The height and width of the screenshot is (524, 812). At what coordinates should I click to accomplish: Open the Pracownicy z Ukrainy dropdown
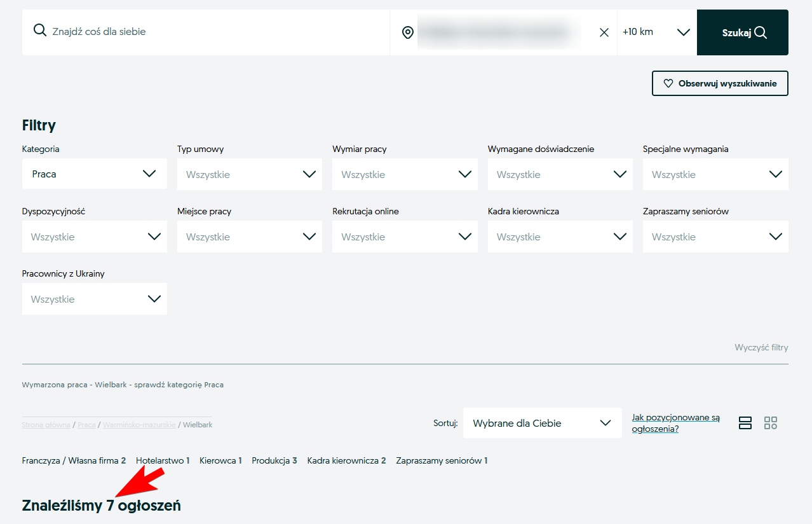pos(95,299)
